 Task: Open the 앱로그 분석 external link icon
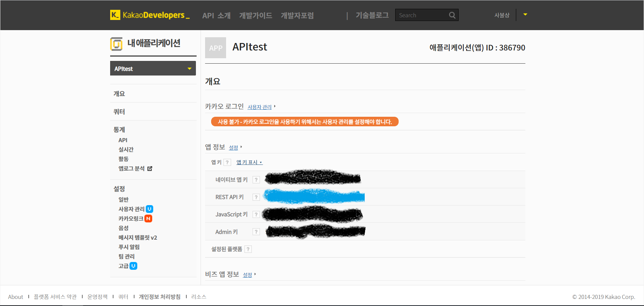[150, 169]
